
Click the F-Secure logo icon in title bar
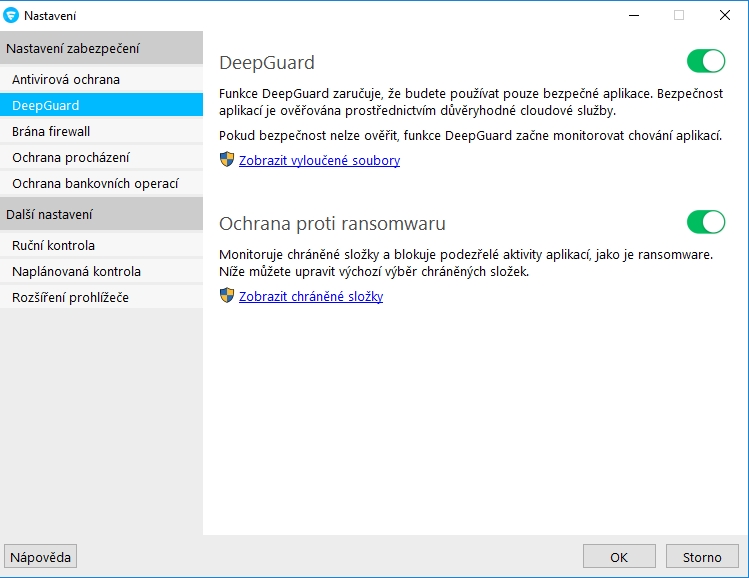coord(11,15)
